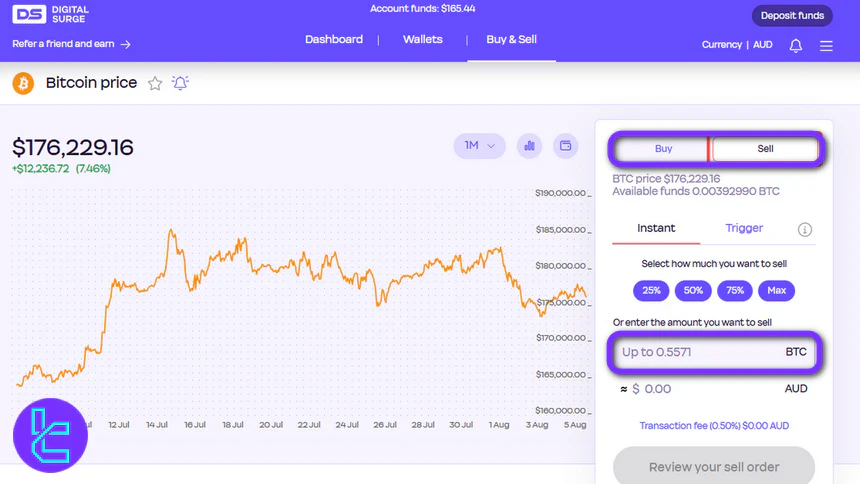This screenshot has height=484, width=860.
Task: Set a Bitcoin price alert bell
Action: [180, 83]
